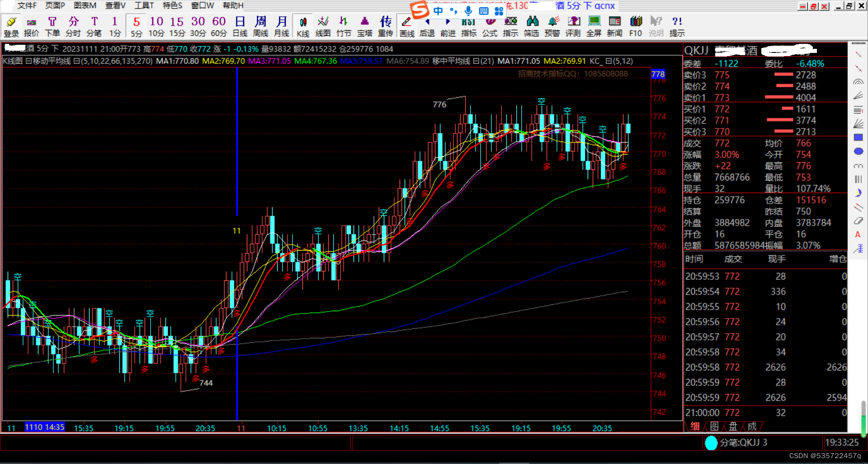Click the Sogou IME microphone icon
Screen dimensions: 868x464
pyautogui.click(x=468, y=11)
